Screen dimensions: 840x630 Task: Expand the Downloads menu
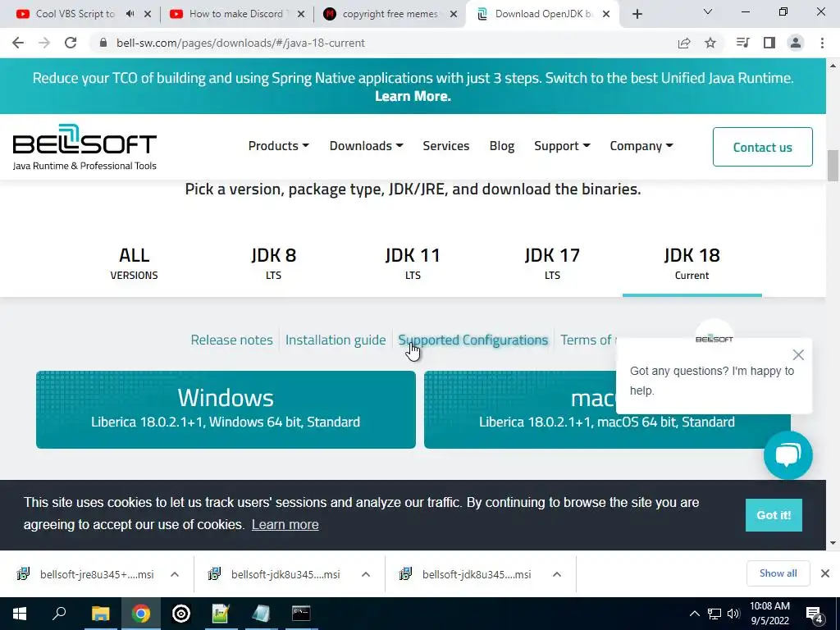(367, 146)
